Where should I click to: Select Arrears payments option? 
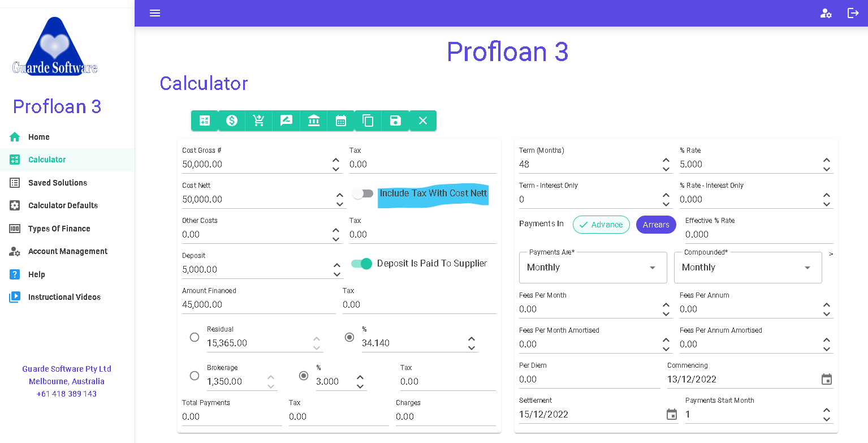(656, 225)
